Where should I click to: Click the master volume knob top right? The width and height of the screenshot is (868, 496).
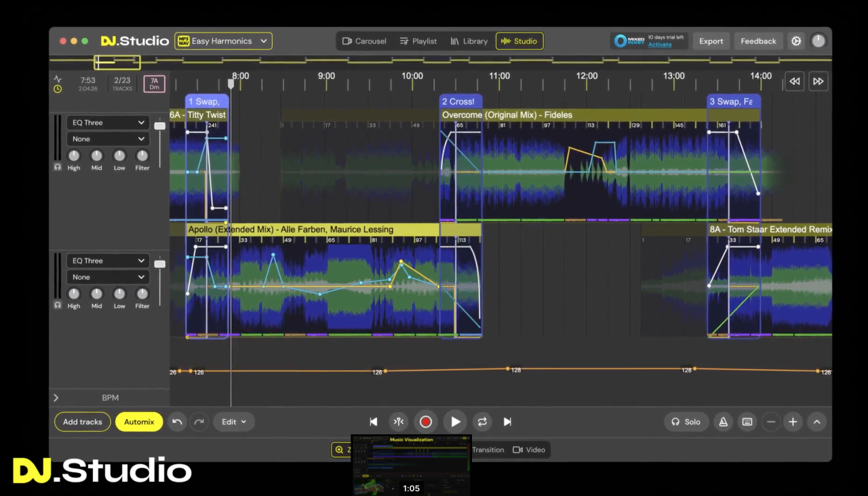[818, 41]
